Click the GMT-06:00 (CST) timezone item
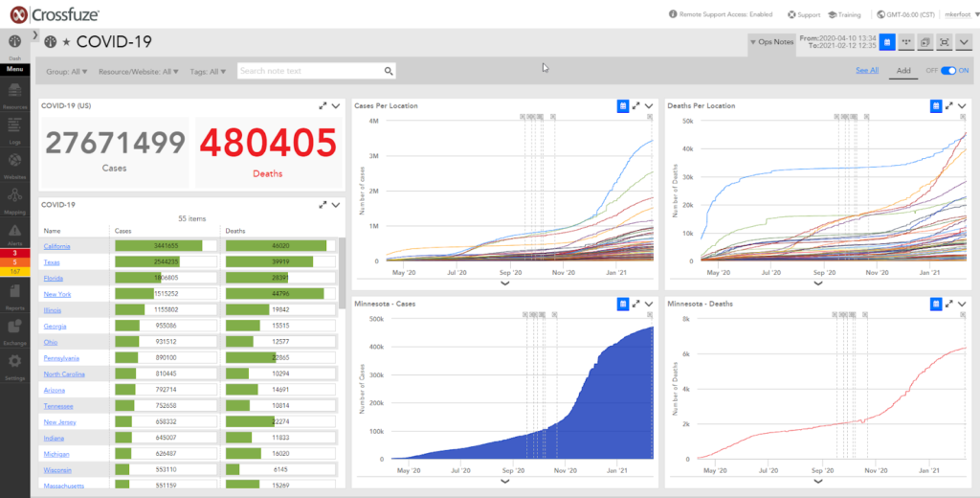The height and width of the screenshot is (498, 980). click(x=905, y=14)
